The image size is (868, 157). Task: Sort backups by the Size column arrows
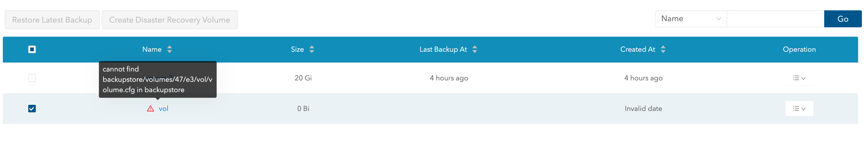312,49
